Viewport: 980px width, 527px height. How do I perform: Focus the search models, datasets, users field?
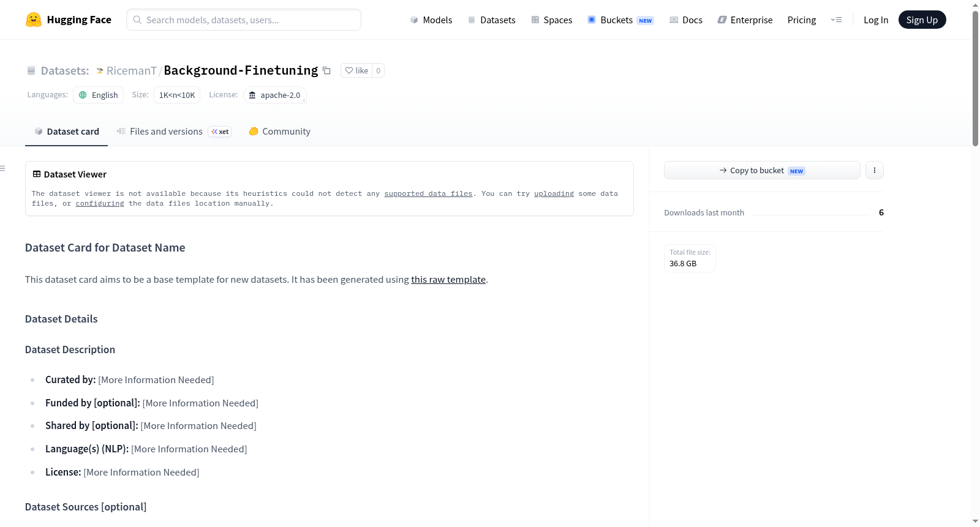(x=244, y=20)
